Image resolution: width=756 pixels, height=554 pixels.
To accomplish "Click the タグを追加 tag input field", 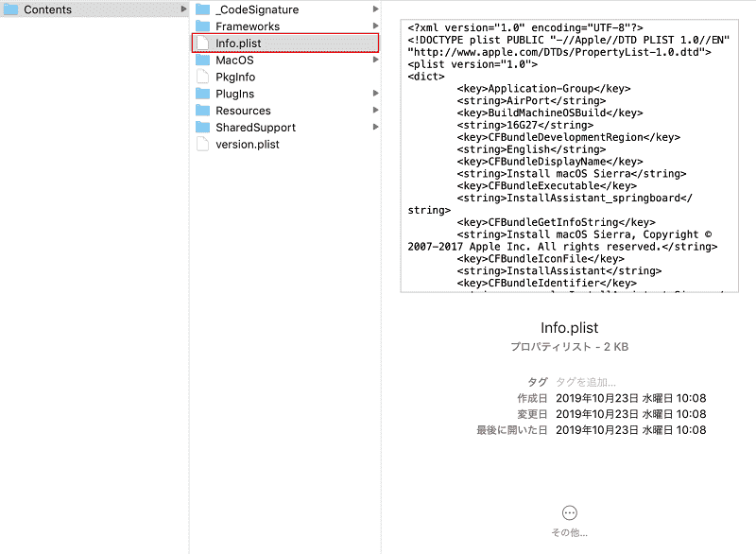I will tap(586, 382).
